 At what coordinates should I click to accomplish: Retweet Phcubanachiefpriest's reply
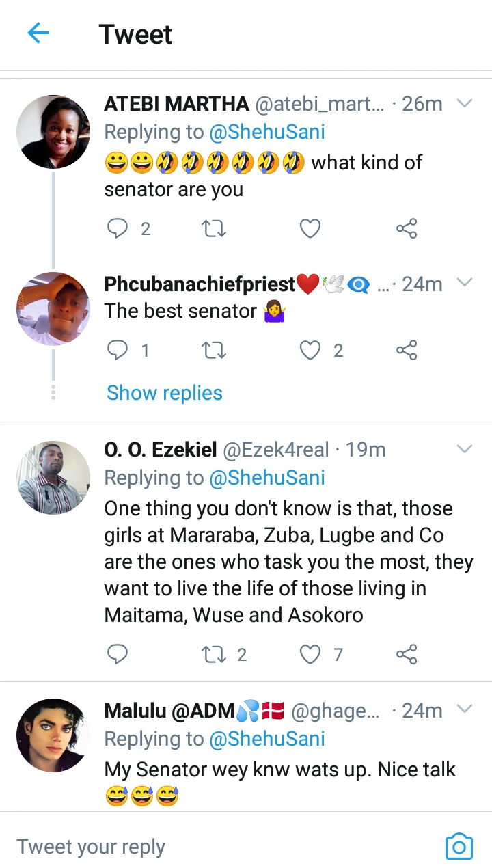pyautogui.click(x=214, y=351)
